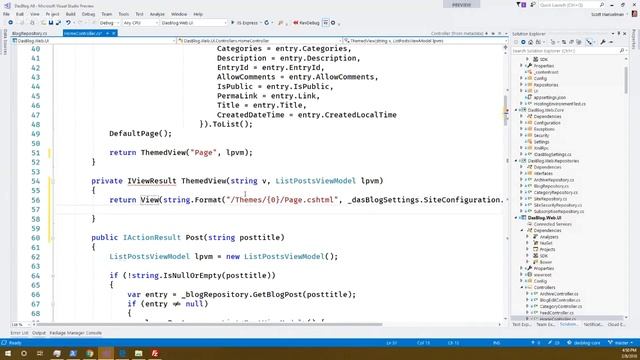The width and height of the screenshot is (640, 360).
Task: Click the gear icon next to RevDebug
Action: (333, 23)
